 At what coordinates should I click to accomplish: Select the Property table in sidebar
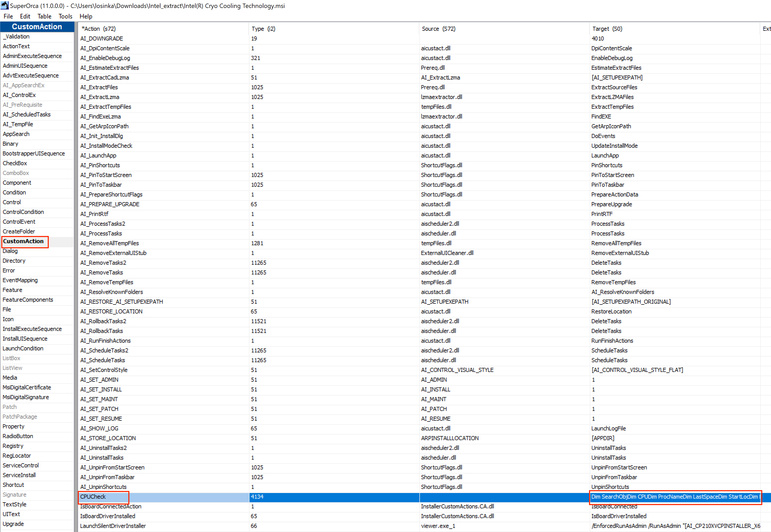[13, 426]
